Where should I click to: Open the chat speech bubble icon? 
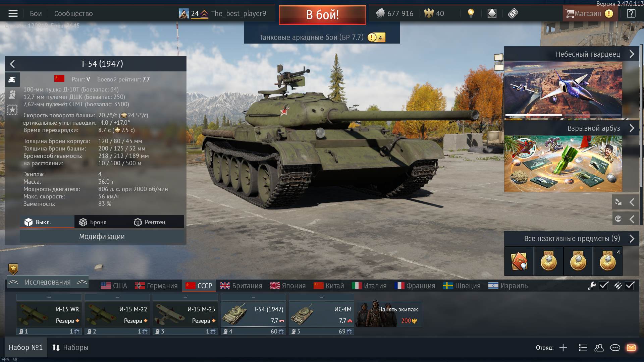click(615, 348)
